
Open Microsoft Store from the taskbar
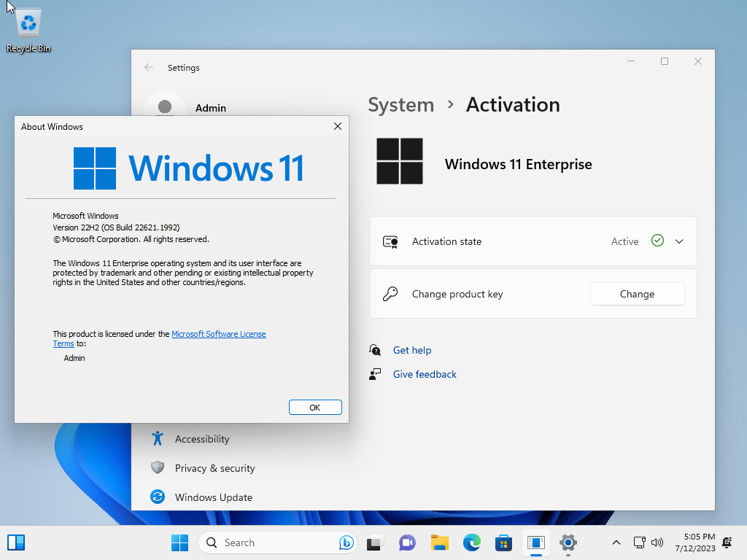click(503, 542)
